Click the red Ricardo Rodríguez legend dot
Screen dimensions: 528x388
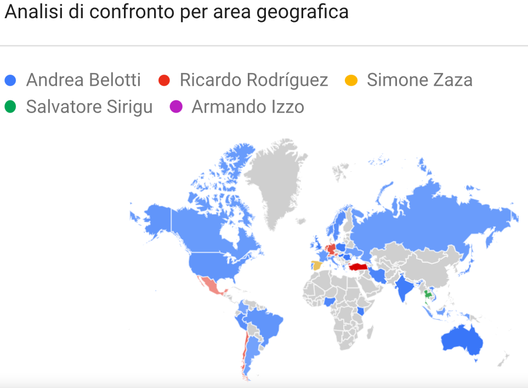pyautogui.click(x=164, y=80)
